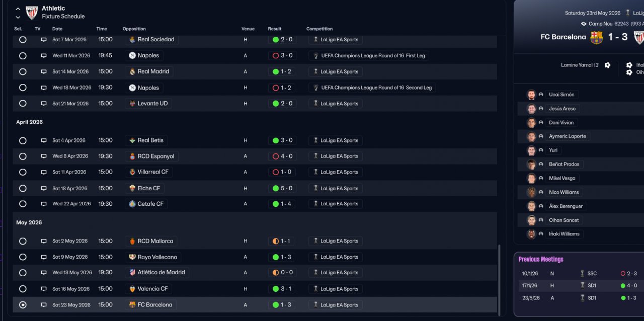Select the Valencia CF fixture radio button

23,289
